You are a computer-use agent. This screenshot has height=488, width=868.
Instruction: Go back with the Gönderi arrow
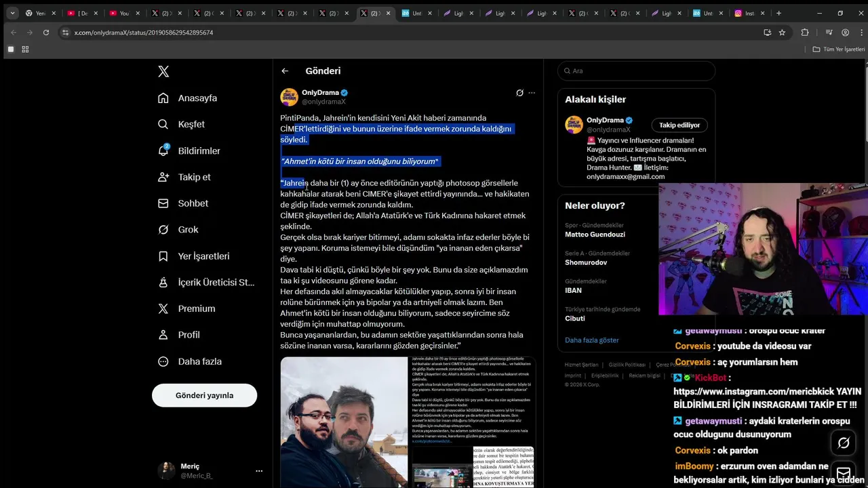coord(285,71)
